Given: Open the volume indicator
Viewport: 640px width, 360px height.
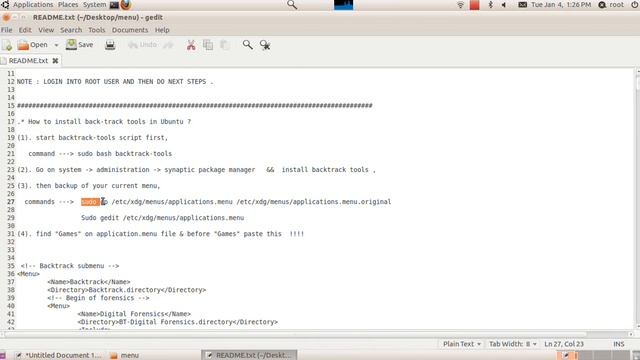Looking at the screenshot, I should coord(504,5).
